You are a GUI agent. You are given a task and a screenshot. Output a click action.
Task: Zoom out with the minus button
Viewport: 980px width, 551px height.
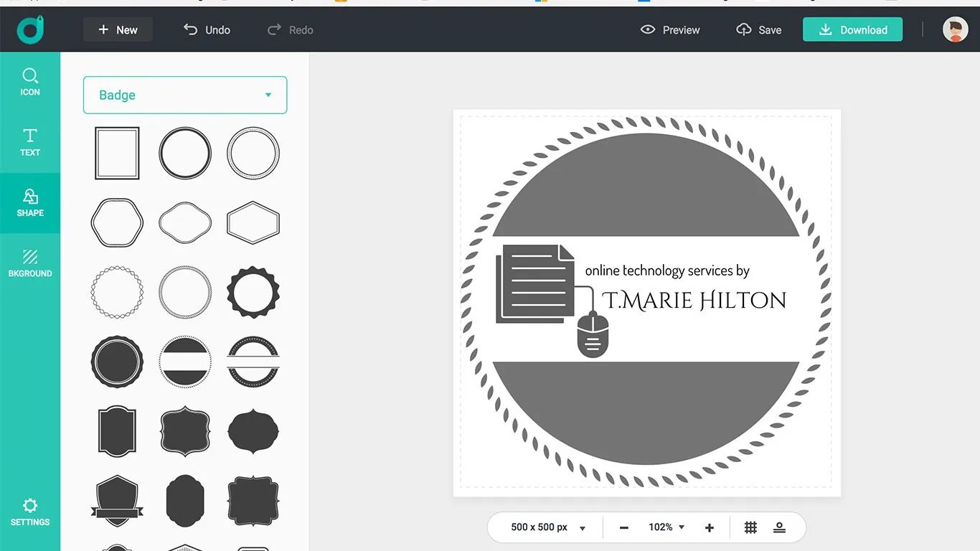[x=623, y=527]
